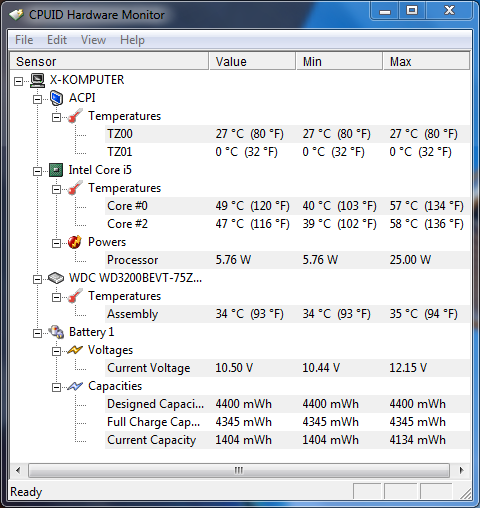Viewport: 480px width, 508px height.
Task: Click the Sensor column header
Action: click(109, 61)
